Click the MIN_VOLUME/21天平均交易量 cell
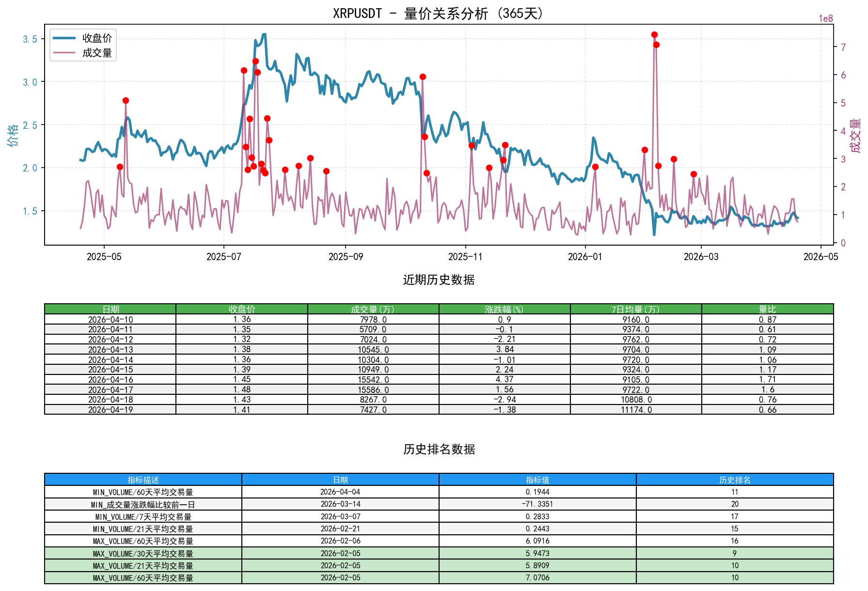This screenshot has height=591, width=868. [x=143, y=529]
